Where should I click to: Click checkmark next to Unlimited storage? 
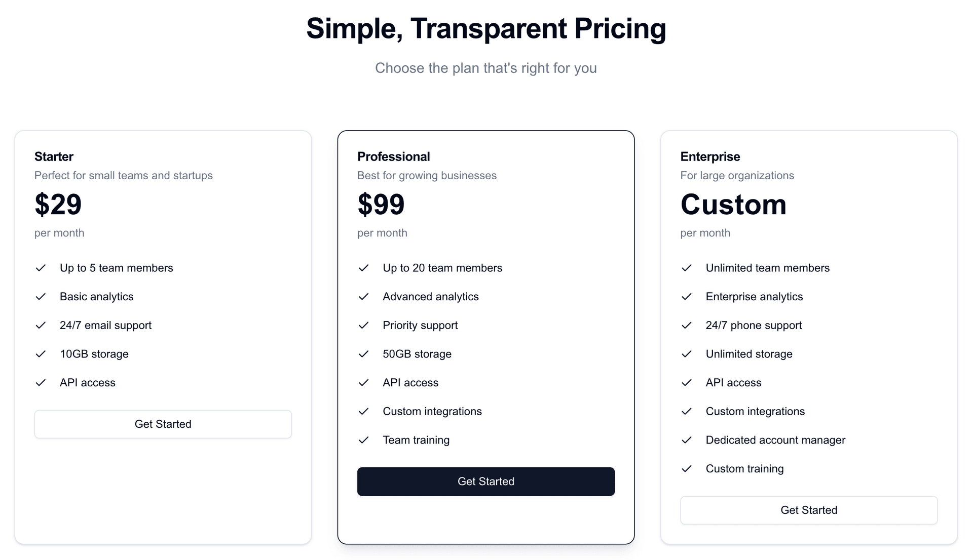click(687, 354)
